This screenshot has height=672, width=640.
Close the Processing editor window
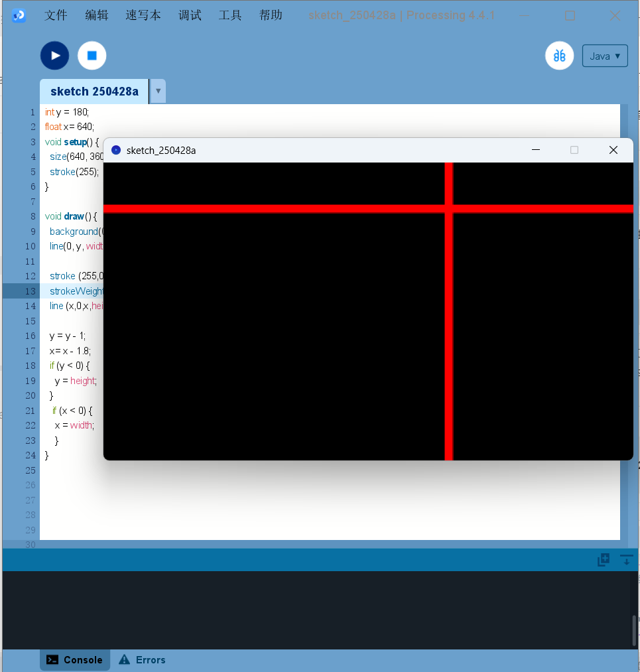pos(615,16)
